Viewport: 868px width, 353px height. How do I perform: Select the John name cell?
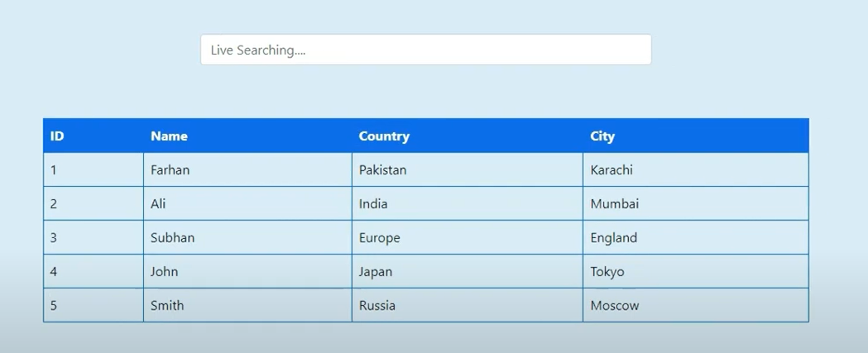click(247, 271)
